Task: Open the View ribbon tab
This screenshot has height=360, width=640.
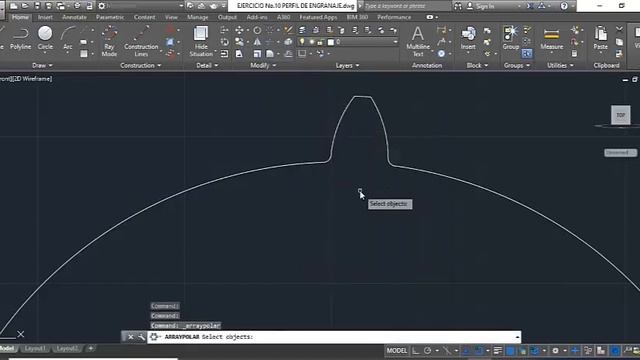Action: pos(171,17)
